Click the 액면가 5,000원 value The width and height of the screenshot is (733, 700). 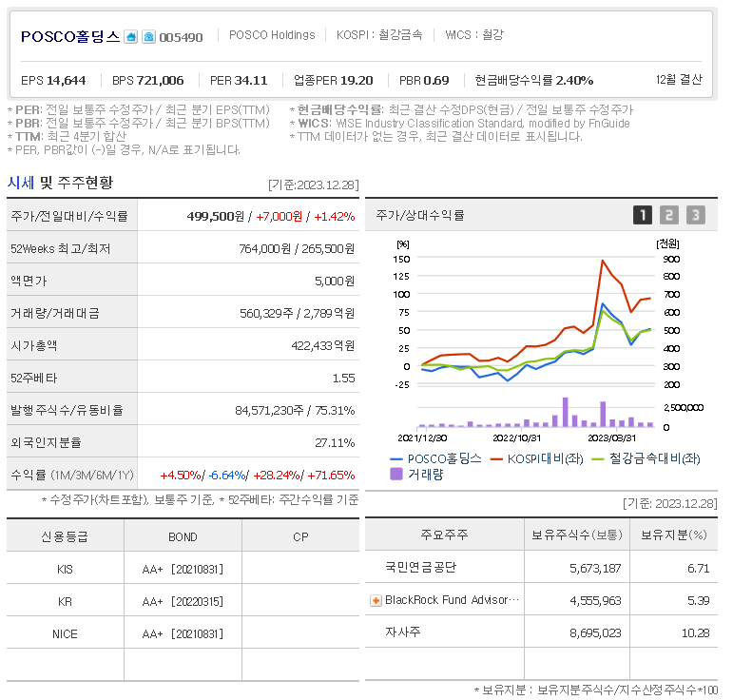pos(335,281)
